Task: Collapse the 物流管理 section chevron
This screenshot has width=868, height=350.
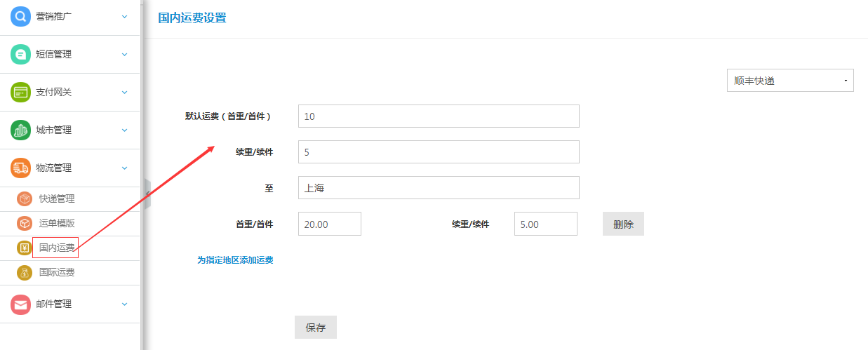Action: tap(124, 168)
